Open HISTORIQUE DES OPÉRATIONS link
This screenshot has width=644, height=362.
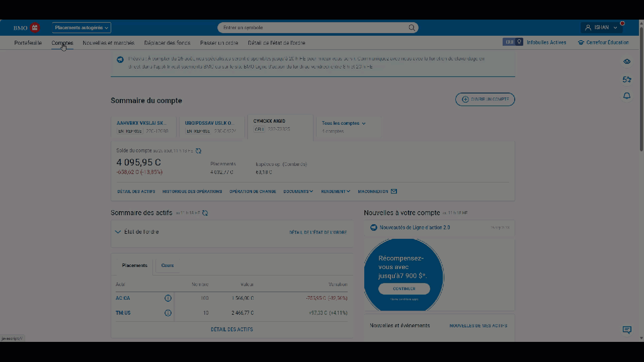click(x=192, y=192)
